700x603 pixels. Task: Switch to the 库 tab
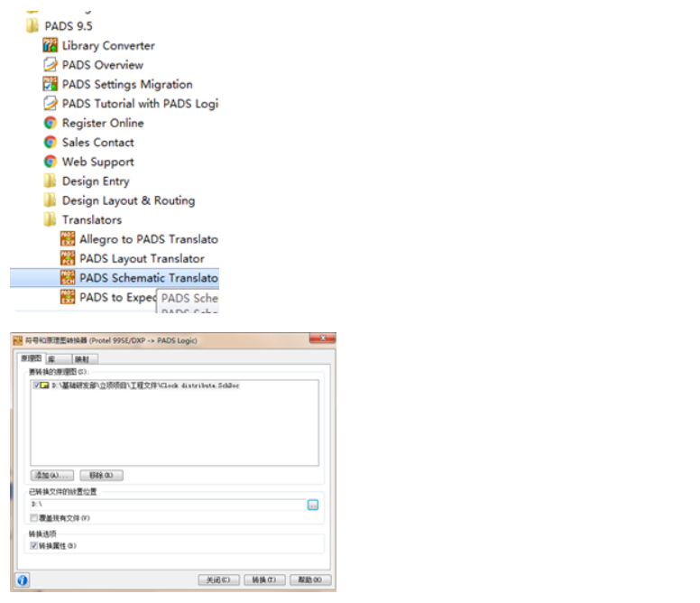[x=58, y=359]
